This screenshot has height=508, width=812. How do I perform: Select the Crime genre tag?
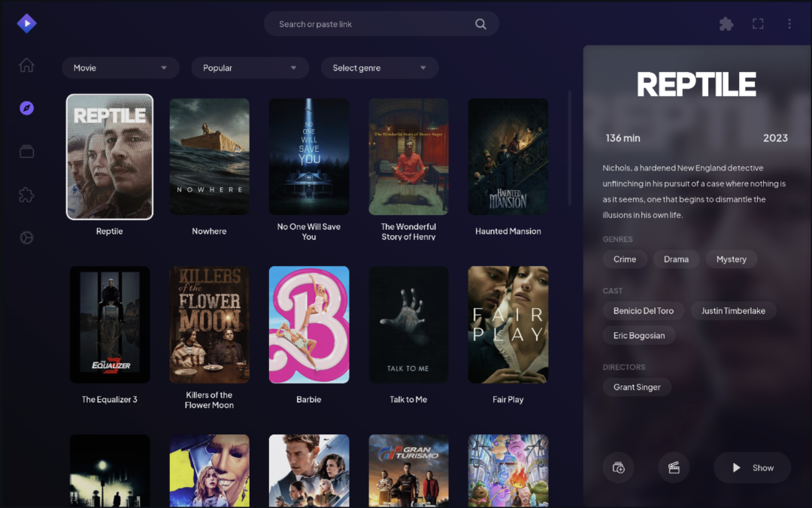(x=624, y=259)
